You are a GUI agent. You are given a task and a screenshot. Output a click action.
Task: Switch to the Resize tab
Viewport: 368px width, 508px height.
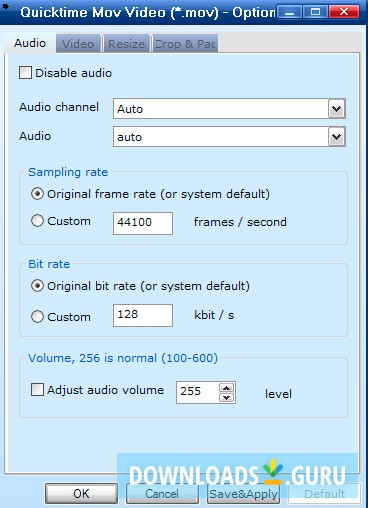tap(126, 44)
